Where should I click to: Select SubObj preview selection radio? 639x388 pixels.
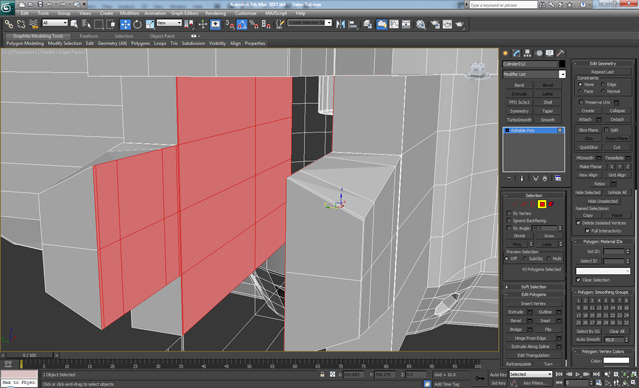[524, 259]
